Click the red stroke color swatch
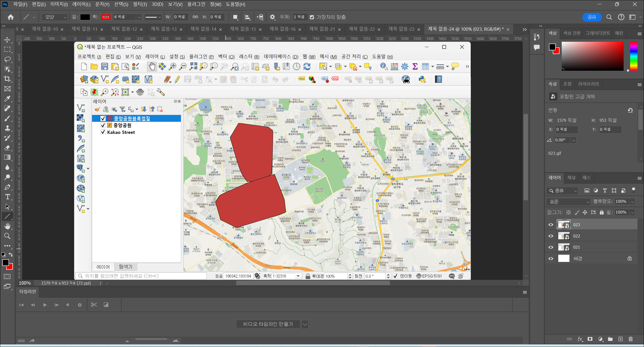 tap(106, 17)
